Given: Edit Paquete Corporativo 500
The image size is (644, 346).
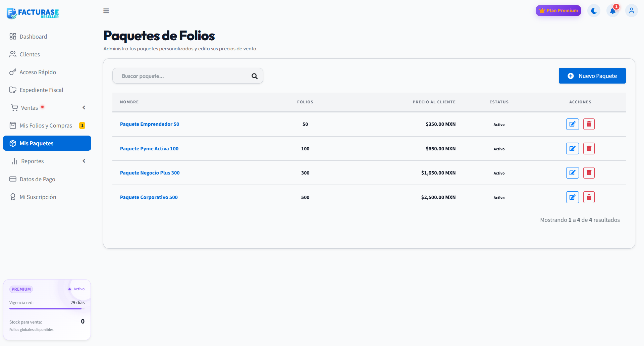Looking at the screenshot, I should tap(573, 197).
